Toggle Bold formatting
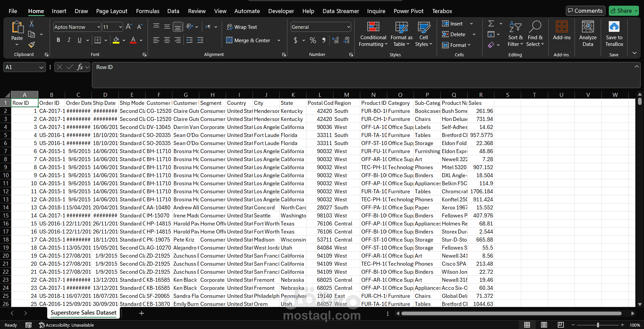 [58, 40]
